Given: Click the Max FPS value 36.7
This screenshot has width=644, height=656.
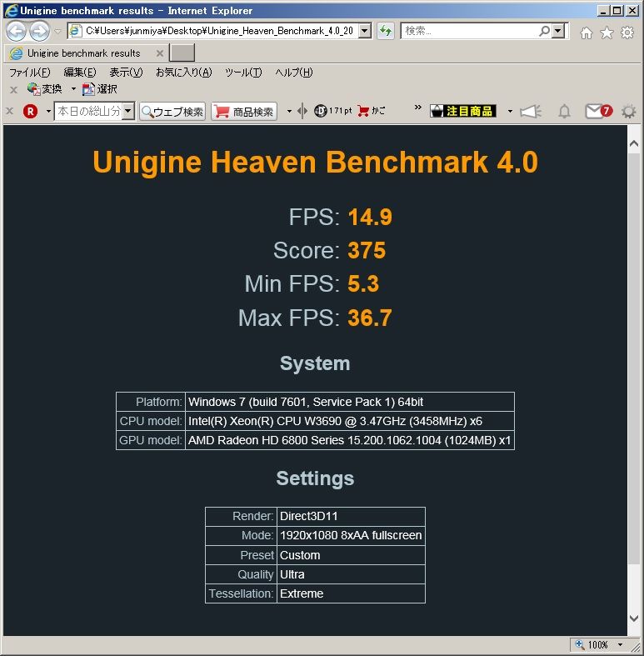Looking at the screenshot, I should pyautogui.click(x=370, y=318).
